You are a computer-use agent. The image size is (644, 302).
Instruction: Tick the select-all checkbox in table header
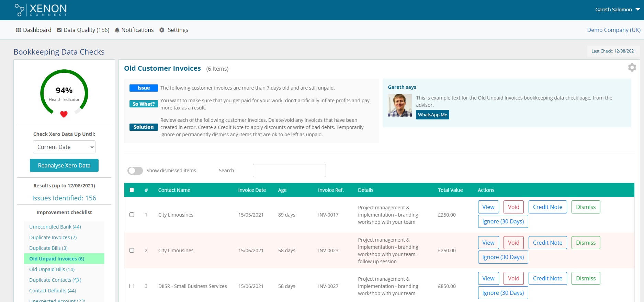pyautogui.click(x=132, y=190)
